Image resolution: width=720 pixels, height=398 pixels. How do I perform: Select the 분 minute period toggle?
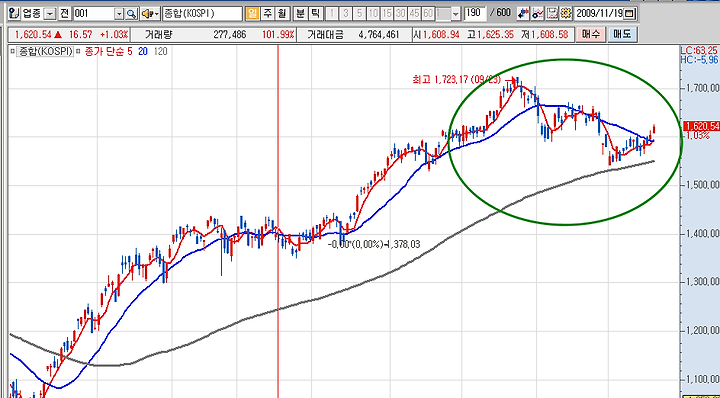300,14
